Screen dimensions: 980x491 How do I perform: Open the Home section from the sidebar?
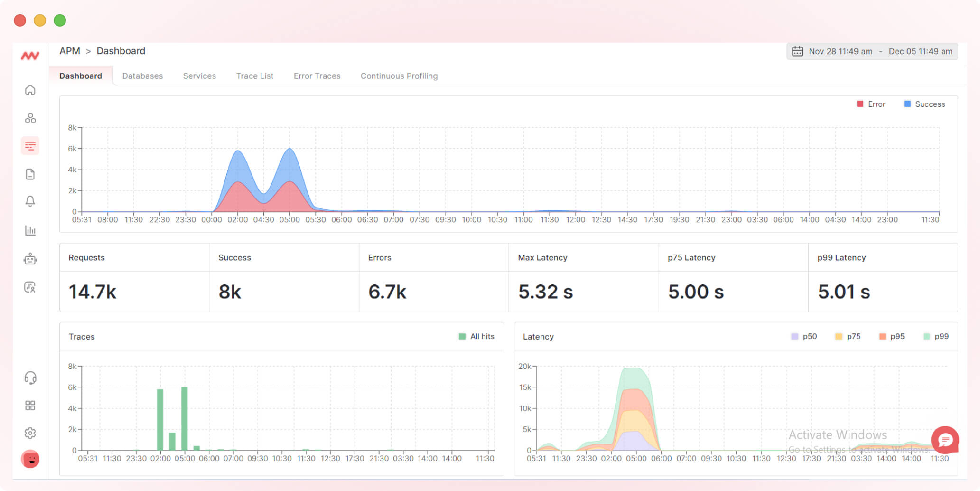[30, 90]
